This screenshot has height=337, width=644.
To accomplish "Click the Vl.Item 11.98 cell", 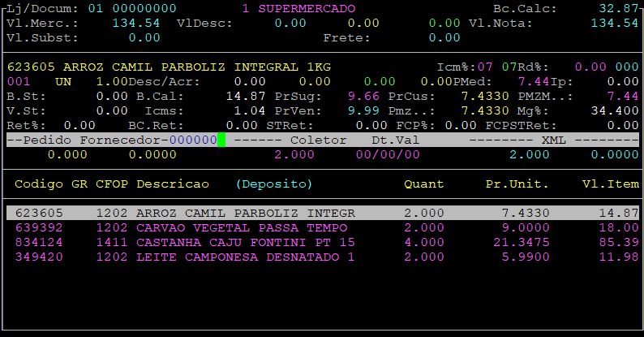I will tap(619, 257).
